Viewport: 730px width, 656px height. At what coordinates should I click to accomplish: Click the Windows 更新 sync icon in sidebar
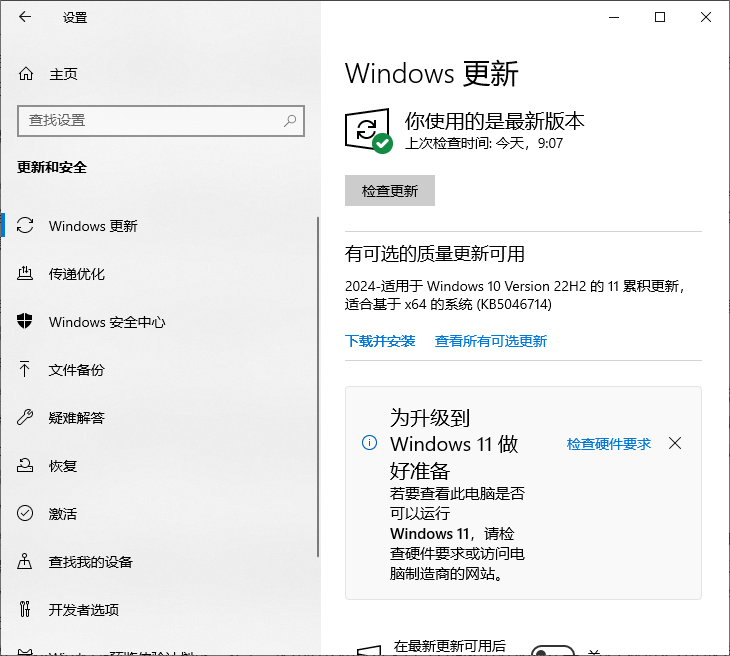tap(25, 225)
